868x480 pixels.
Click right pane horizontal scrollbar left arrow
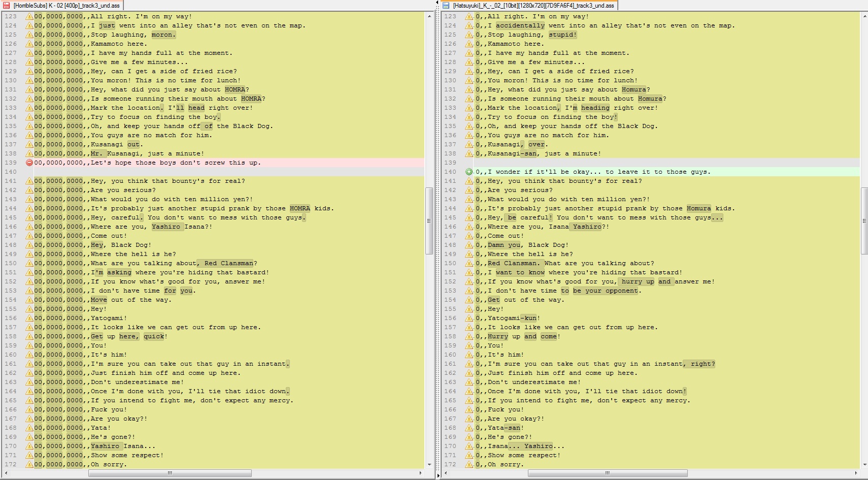pos(447,473)
